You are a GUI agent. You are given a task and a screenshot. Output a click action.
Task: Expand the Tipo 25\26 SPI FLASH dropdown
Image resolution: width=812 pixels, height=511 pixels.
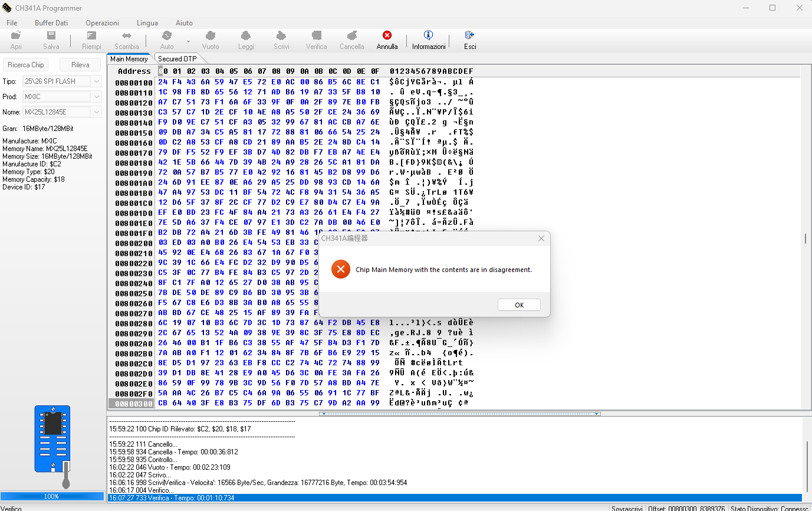pyautogui.click(x=96, y=81)
